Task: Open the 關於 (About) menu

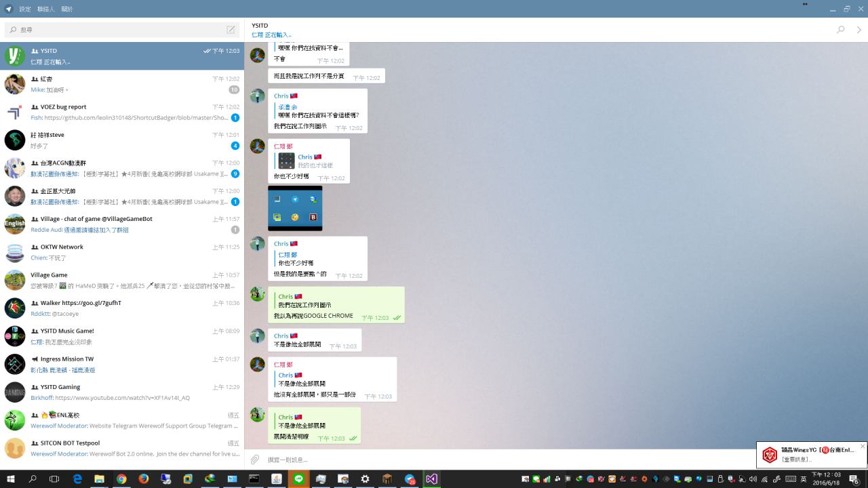Action: point(67,9)
